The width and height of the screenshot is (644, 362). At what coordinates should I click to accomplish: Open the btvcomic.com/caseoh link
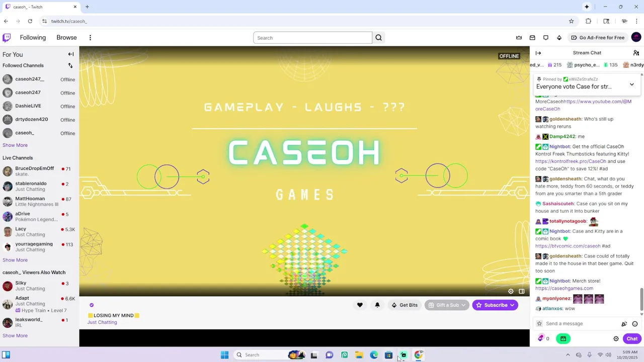coord(568,246)
